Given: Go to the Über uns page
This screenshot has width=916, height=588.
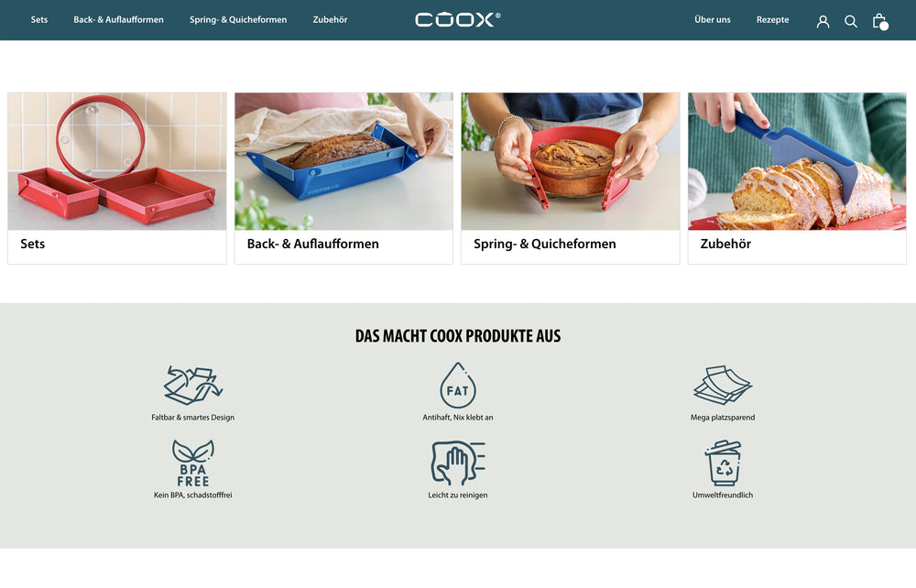Looking at the screenshot, I should [x=712, y=20].
